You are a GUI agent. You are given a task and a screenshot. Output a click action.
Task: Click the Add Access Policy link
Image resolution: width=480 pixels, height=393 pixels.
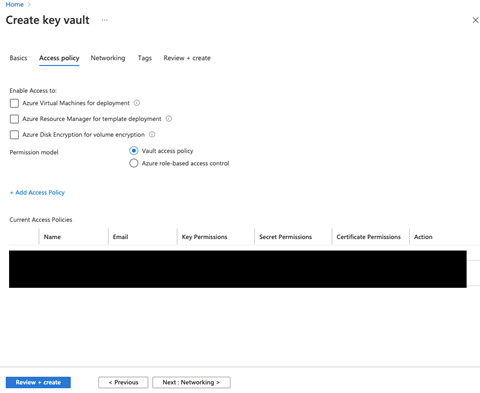tap(37, 192)
